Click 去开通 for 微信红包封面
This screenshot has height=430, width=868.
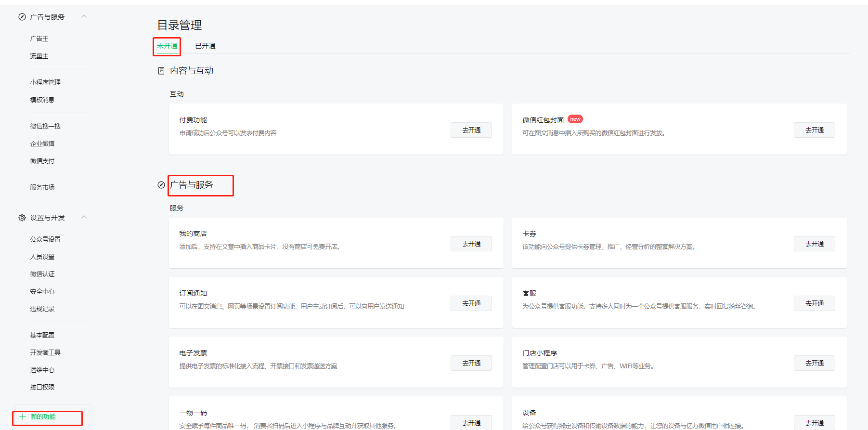(815, 130)
